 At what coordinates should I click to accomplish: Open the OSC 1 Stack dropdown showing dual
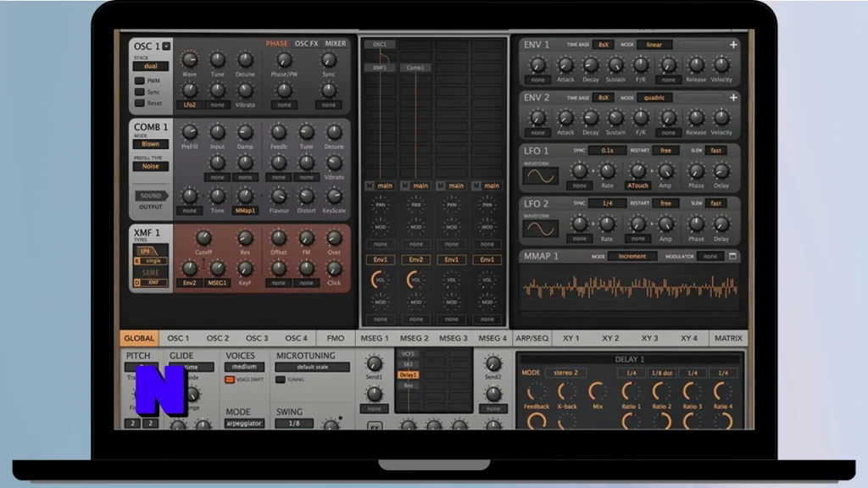(151, 66)
